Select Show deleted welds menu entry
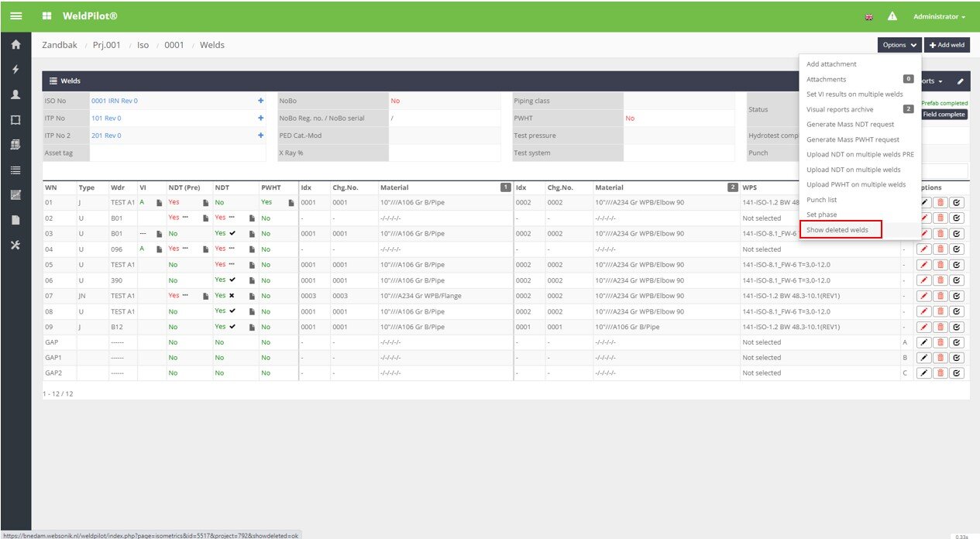 pyautogui.click(x=837, y=230)
